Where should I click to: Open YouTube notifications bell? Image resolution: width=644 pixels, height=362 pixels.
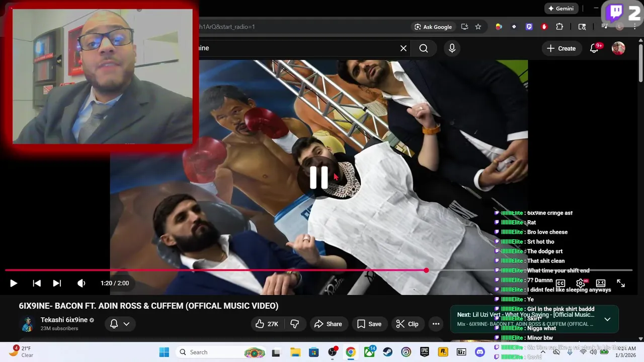point(594,48)
